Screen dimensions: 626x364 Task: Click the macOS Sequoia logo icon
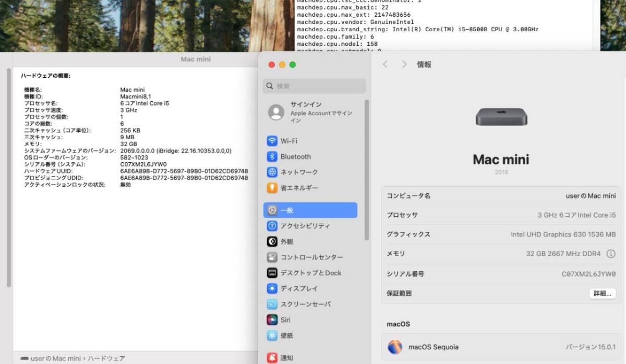(x=395, y=347)
